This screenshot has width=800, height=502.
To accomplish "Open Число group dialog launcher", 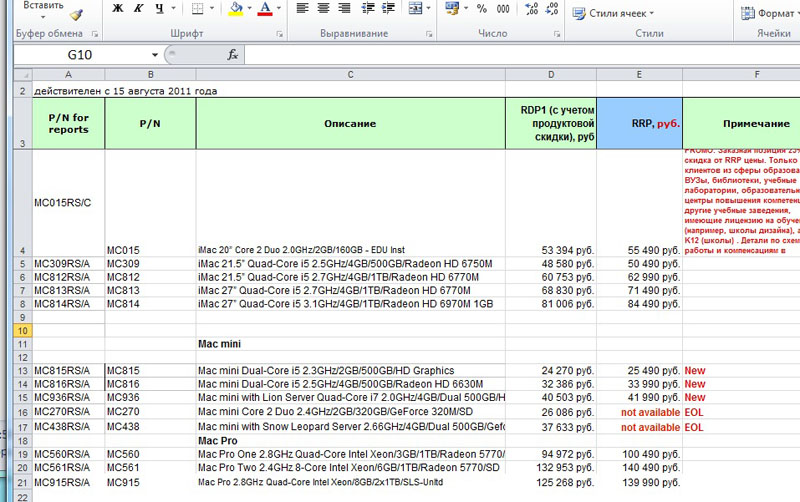I will click(x=557, y=34).
